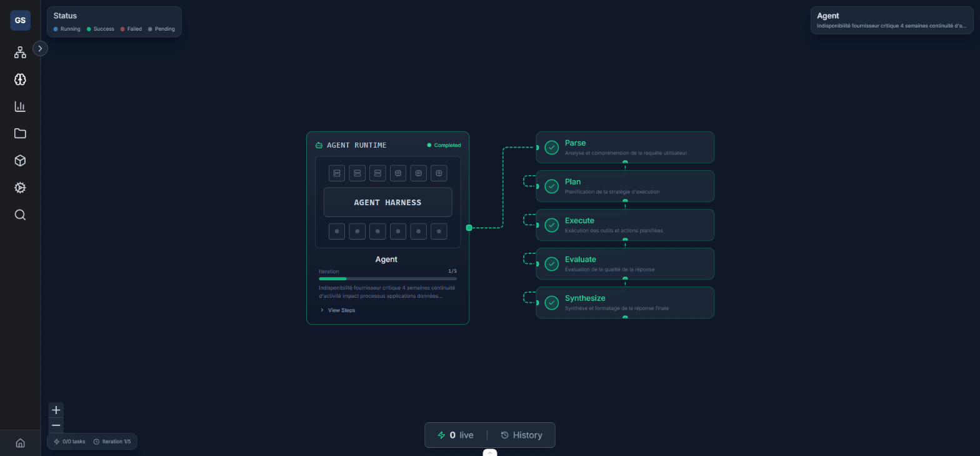Open the workflow hierarchy sidebar icon
980x456 pixels.
20,53
